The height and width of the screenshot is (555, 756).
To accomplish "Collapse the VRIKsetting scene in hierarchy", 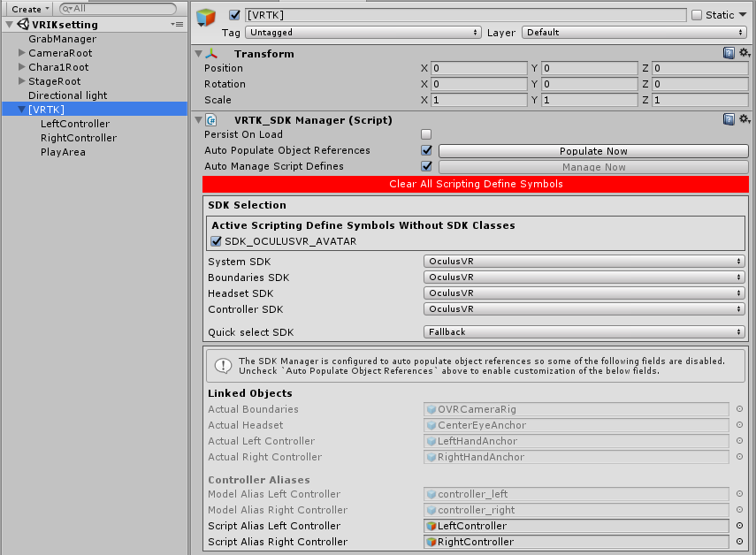I will click(x=7, y=24).
